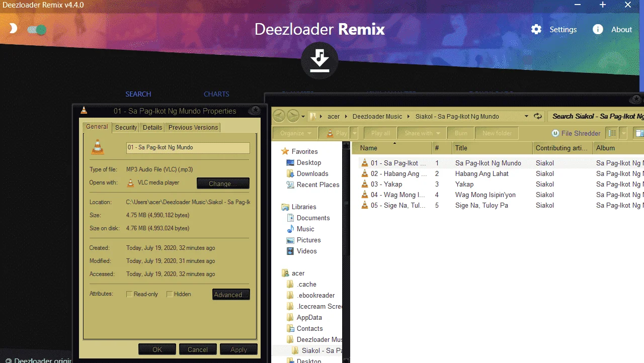Viewport: 644px width, 363px height.
Task: Open Documents library
Action: (x=313, y=218)
